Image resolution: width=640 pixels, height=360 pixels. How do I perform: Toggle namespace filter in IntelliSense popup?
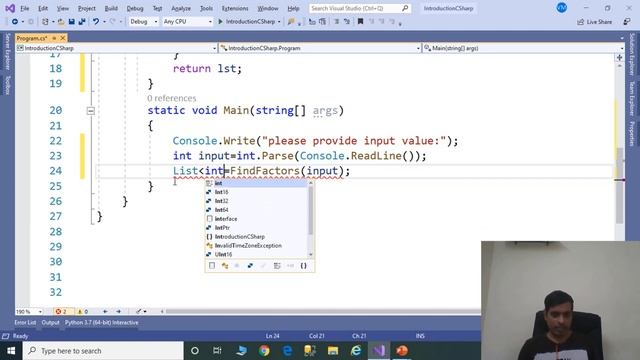(303, 266)
